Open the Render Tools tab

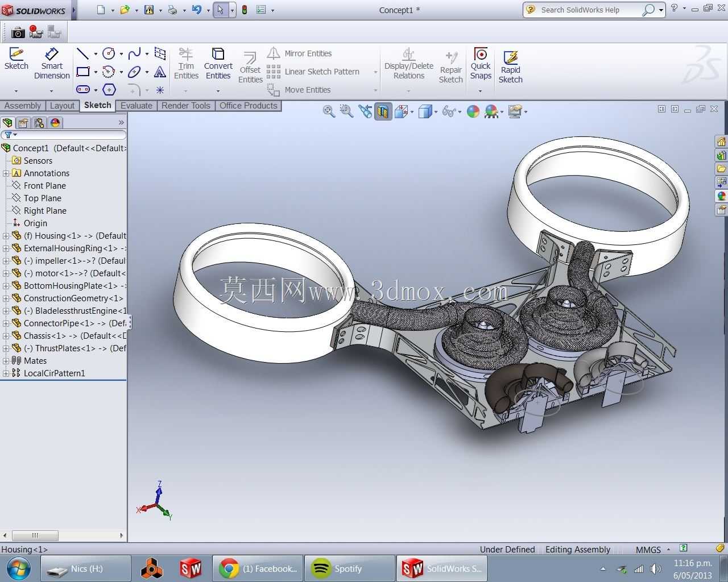[x=186, y=106]
